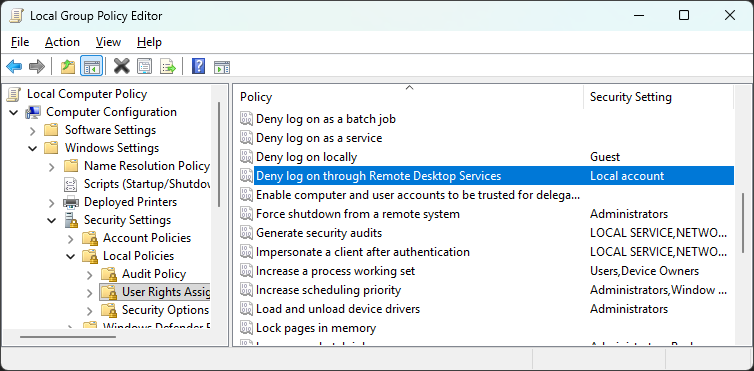Click icon beside Increase scheduling priority

tap(246, 290)
